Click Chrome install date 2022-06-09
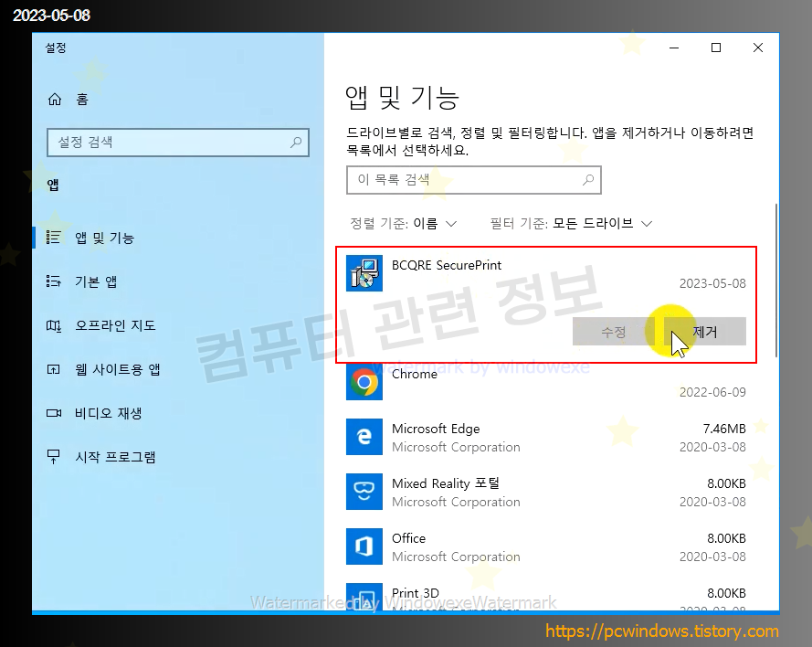This screenshot has width=812, height=647. point(712,392)
